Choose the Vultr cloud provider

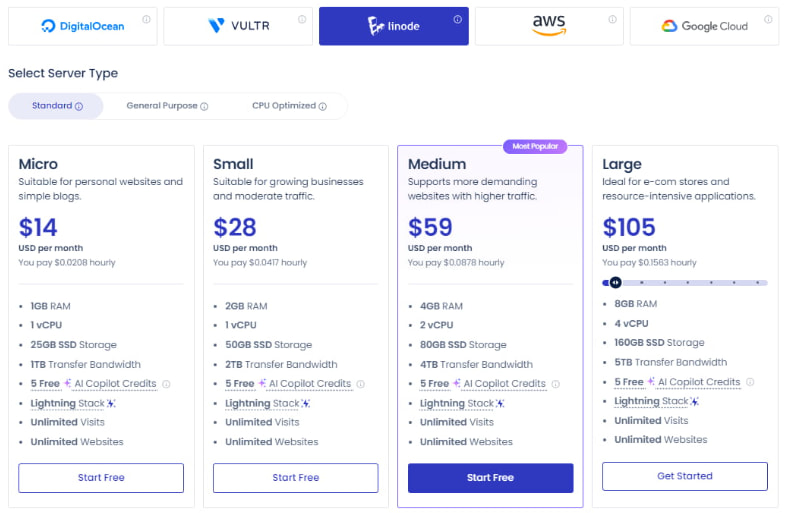click(238, 26)
